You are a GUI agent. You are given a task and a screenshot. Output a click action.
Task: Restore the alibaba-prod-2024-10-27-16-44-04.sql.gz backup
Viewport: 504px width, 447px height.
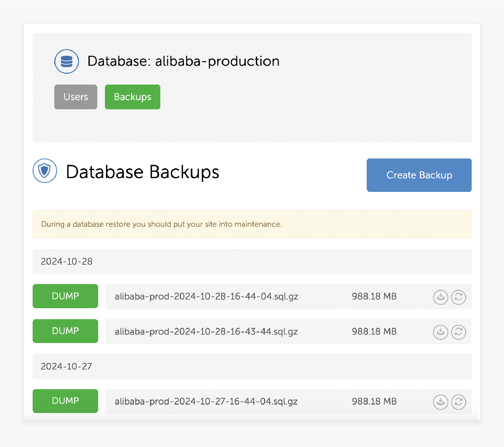point(458,402)
